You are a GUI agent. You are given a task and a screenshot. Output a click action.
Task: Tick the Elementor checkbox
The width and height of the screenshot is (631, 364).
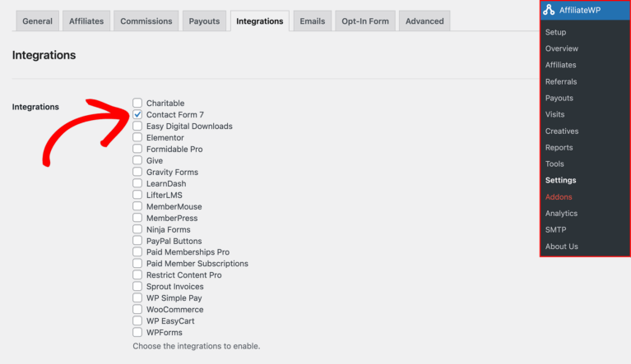(x=137, y=137)
